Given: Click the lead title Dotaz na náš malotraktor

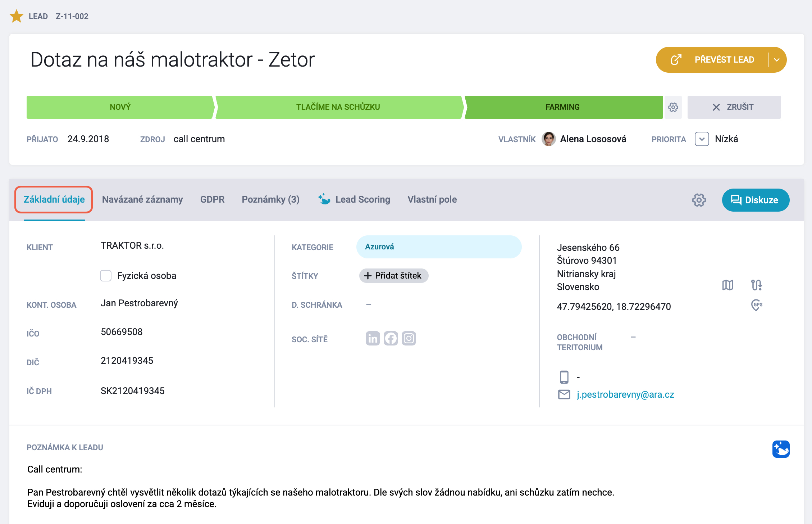Looking at the screenshot, I should tap(173, 60).
